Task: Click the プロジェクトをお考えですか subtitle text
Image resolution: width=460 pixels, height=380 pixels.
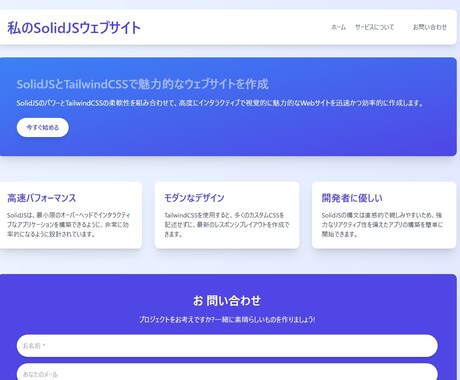Action: point(227,319)
